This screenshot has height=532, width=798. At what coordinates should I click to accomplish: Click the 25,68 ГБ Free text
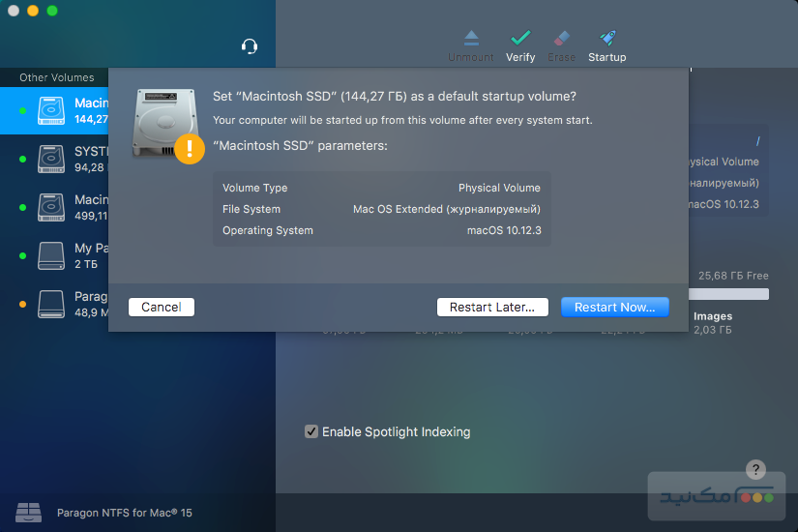[x=733, y=276]
